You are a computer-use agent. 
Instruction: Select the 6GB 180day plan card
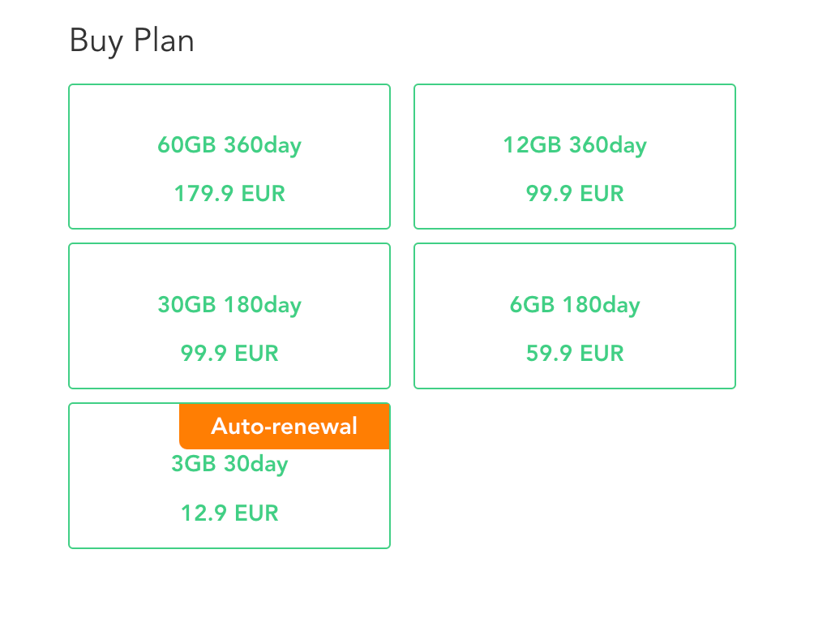coord(575,316)
